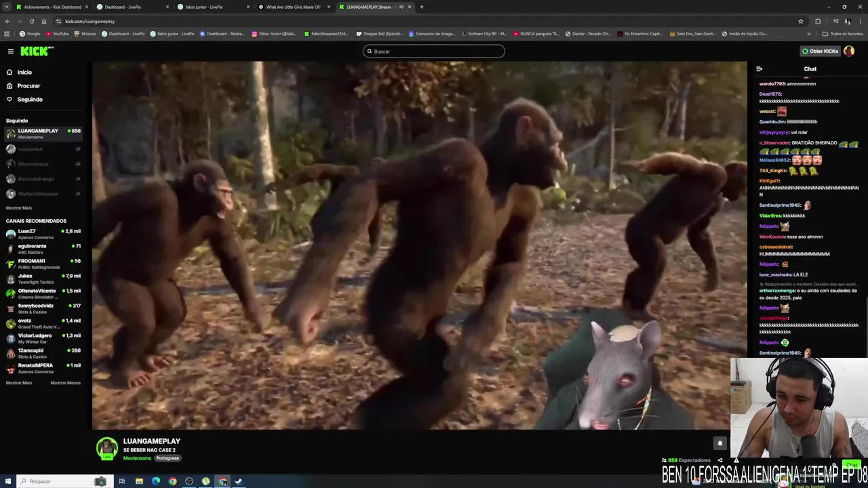Select offline channel Macnamaraa
Image resolution: width=868 pixels, height=488 pixels.
[x=43, y=164]
